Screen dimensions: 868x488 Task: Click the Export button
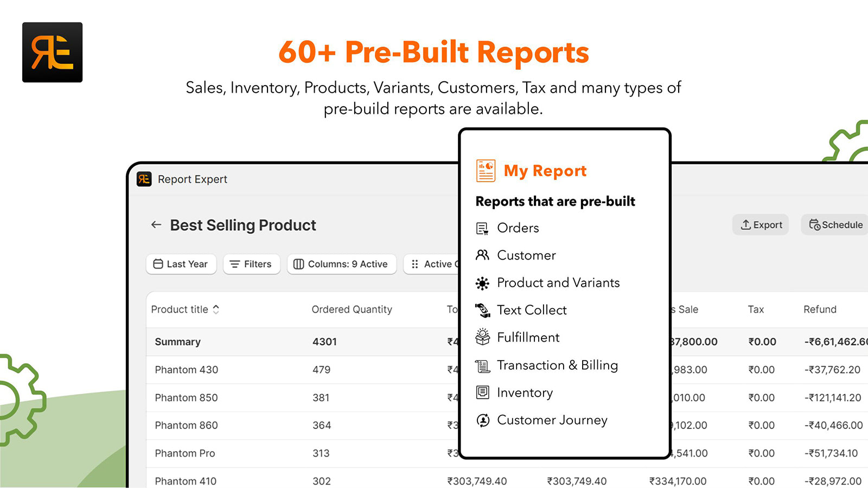[x=761, y=224]
